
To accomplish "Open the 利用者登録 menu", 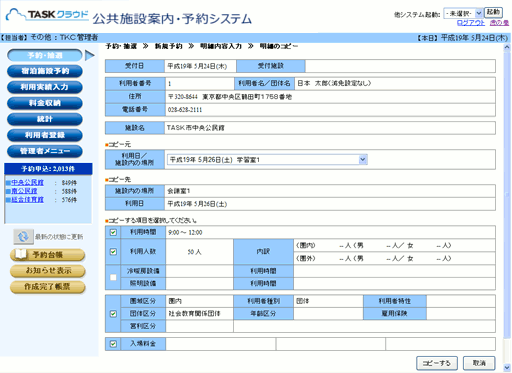I will (45, 135).
